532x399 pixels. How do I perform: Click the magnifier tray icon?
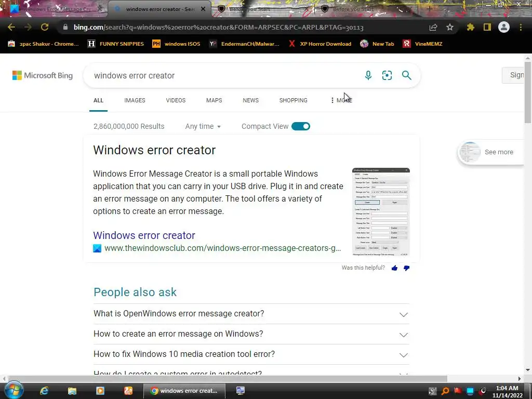[x=445, y=391]
